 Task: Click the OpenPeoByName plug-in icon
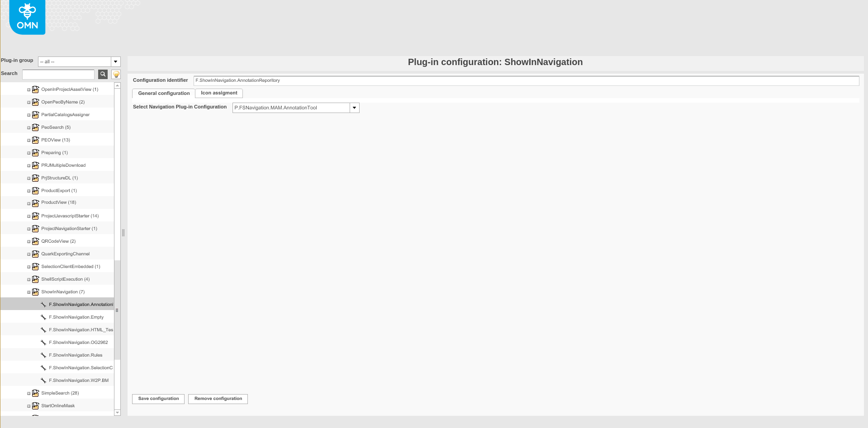(x=35, y=102)
